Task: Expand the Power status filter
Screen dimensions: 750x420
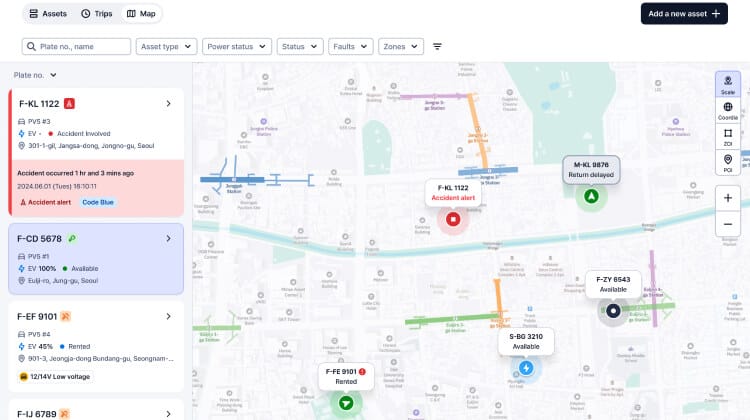Action: coord(236,47)
